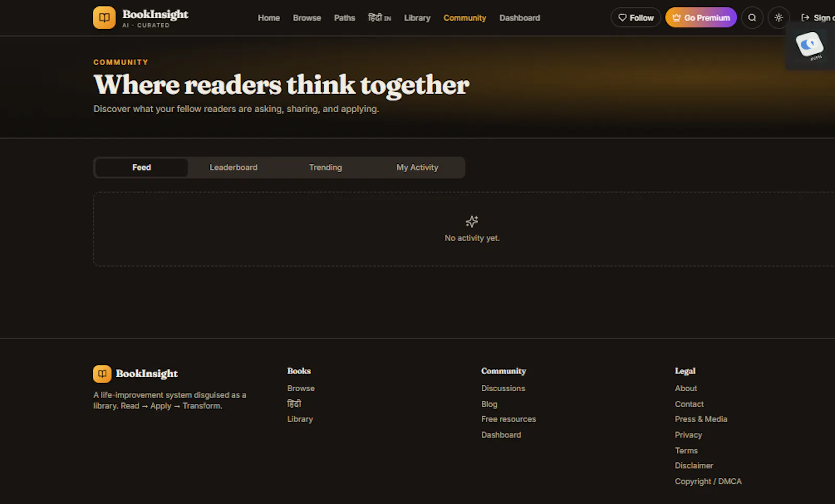Open the Browse nav item
Screen dimensions: 835x504
click(307, 18)
